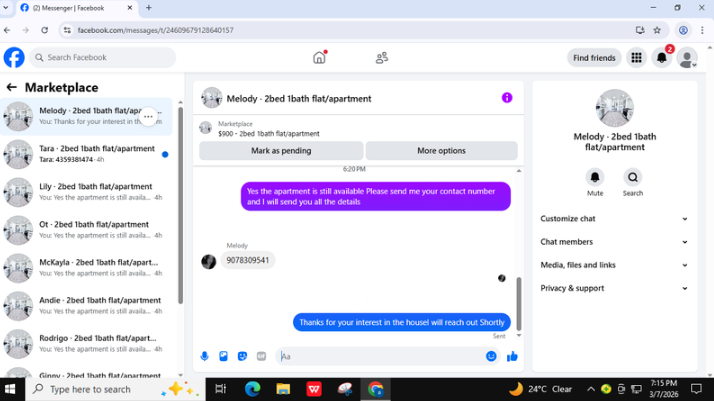View site information icon in address bar
714x401 pixels.
[x=67, y=30]
